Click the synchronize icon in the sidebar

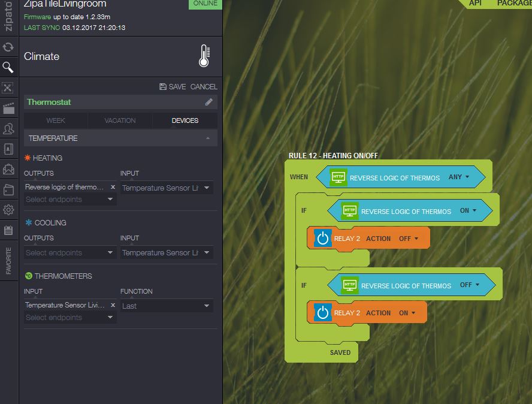tap(8, 47)
